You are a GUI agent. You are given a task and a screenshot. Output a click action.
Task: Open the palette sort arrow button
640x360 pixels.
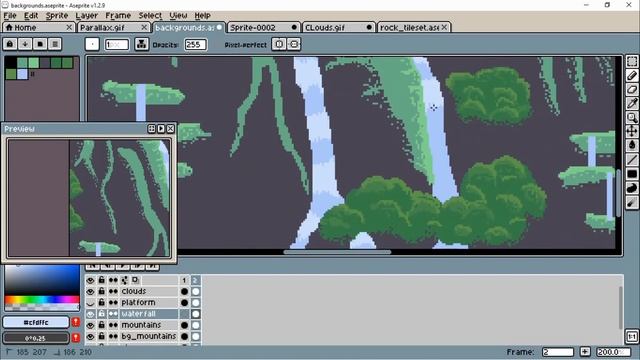pos(25,44)
